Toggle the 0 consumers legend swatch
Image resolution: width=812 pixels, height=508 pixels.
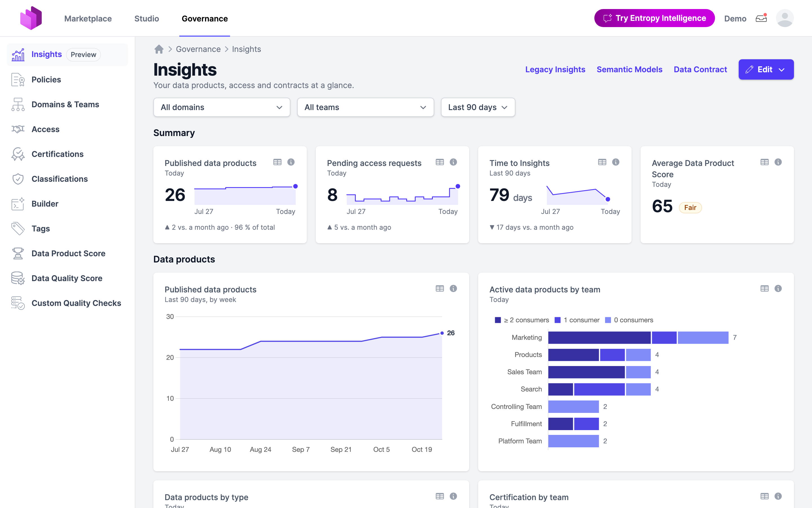(x=608, y=320)
